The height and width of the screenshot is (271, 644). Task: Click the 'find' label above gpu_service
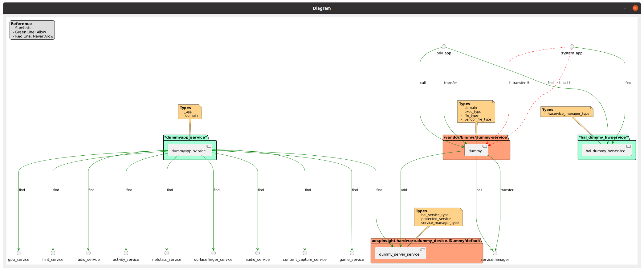(22, 190)
